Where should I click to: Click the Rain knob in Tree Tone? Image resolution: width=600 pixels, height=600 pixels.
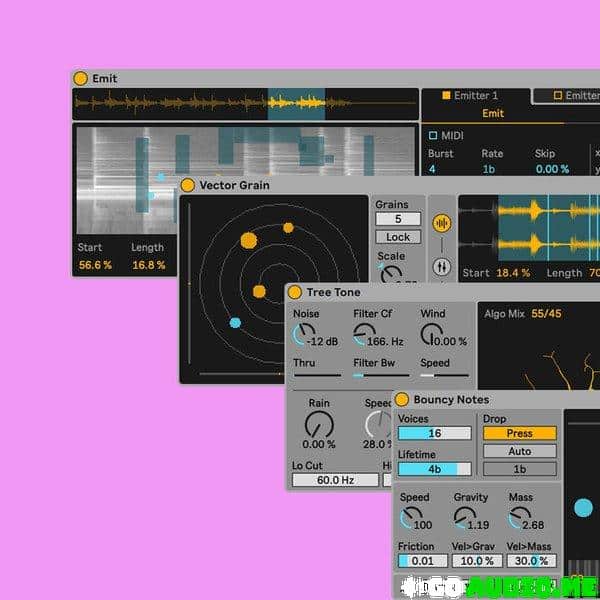tap(319, 425)
